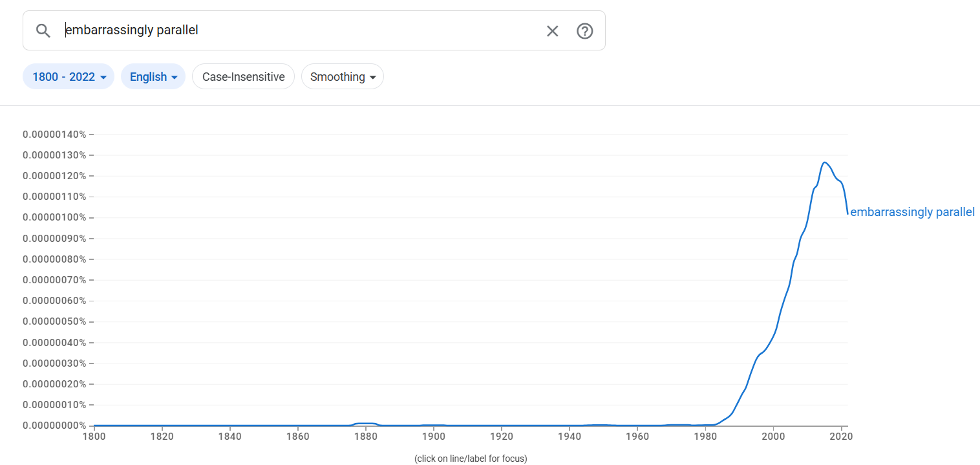
Task: Click the '(click on line/label for focus)' hint text
Action: click(x=471, y=459)
